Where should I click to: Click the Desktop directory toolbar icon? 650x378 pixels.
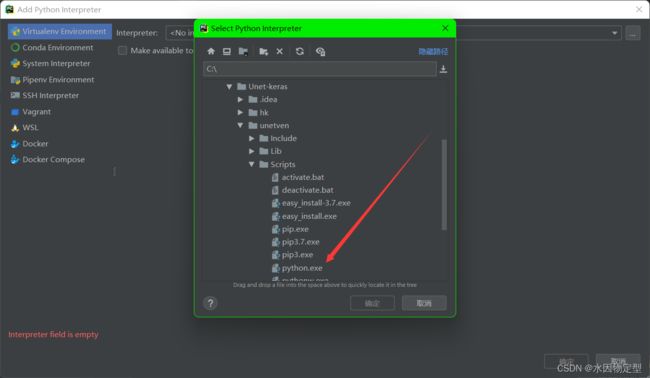[227, 51]
